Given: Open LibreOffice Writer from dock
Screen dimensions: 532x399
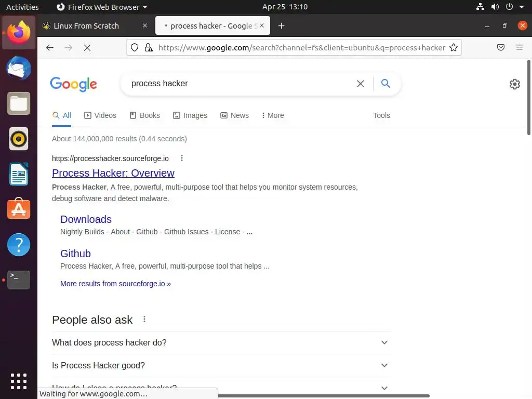Looking at the screenshot, I should (19, 174).
